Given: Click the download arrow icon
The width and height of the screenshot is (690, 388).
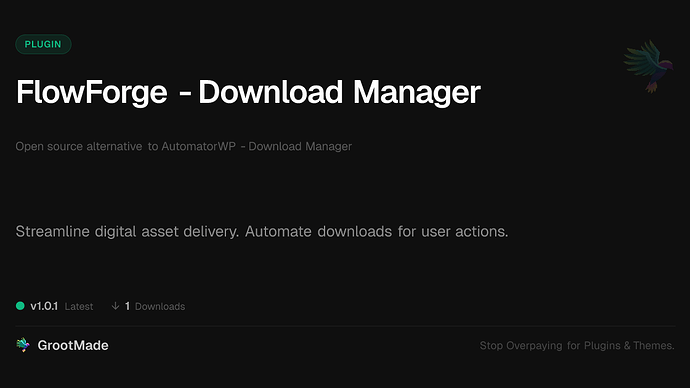Looking at the screenshot, I should [x=115, y=306].
